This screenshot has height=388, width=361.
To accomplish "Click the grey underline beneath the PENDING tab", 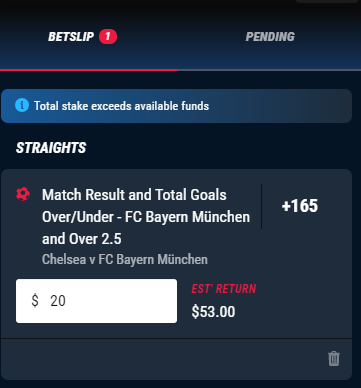I will point(269,70).
